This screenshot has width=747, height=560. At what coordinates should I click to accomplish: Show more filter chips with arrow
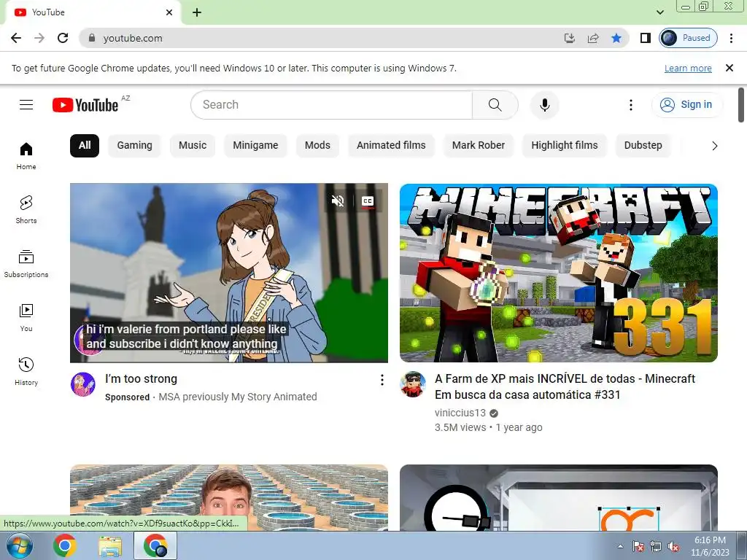(x=714, y=146)
